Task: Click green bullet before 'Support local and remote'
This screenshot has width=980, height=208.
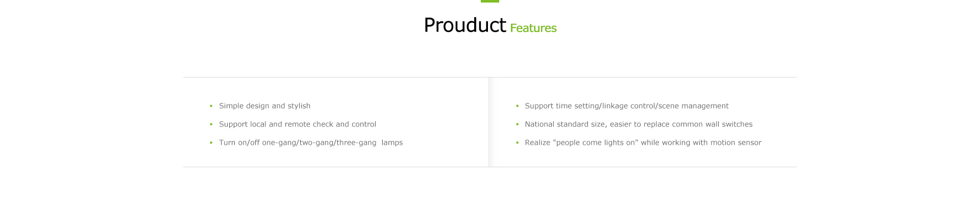Action: click(x=211, y=124)
